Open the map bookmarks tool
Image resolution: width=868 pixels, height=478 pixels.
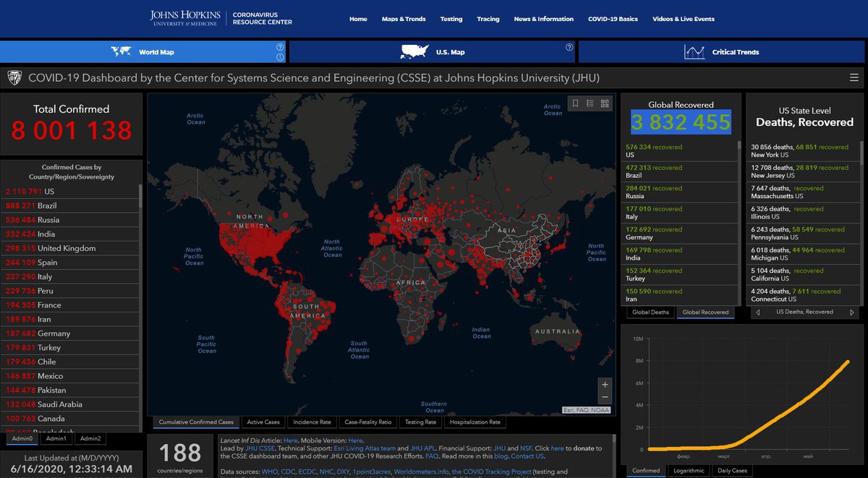[x=575, y=103]
